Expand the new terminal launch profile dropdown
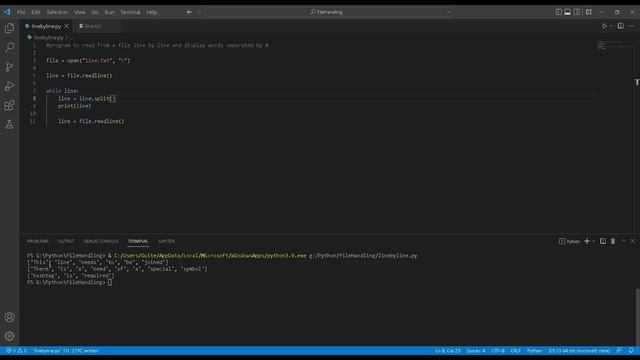Image resolution: width=640 pixels, height=360 pixels. 593,241
